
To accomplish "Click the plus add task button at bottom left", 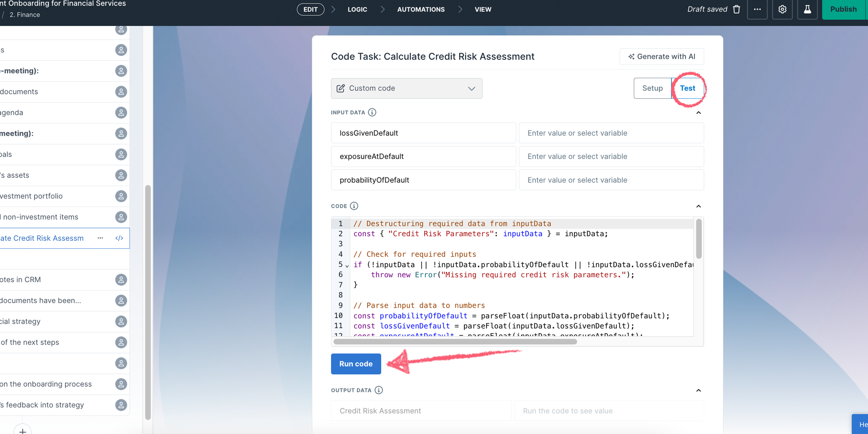I will coord(22,431).
